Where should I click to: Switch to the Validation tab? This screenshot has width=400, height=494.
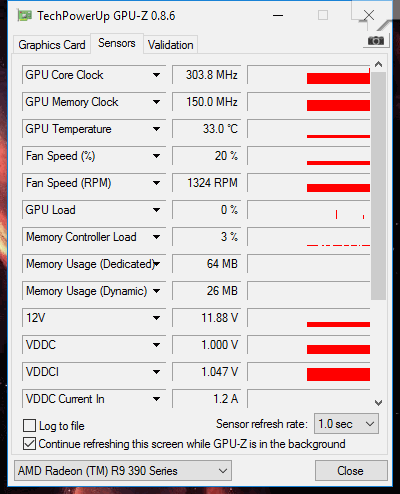coord(171,45)
